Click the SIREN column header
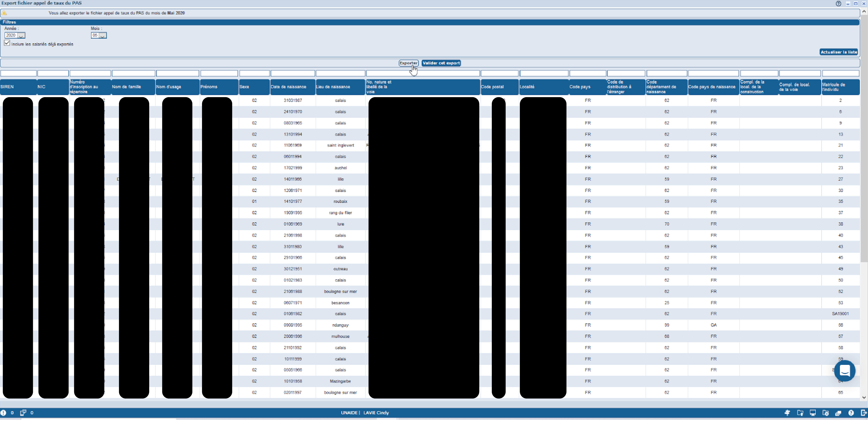Screen dimensions: 868x421 18,87
